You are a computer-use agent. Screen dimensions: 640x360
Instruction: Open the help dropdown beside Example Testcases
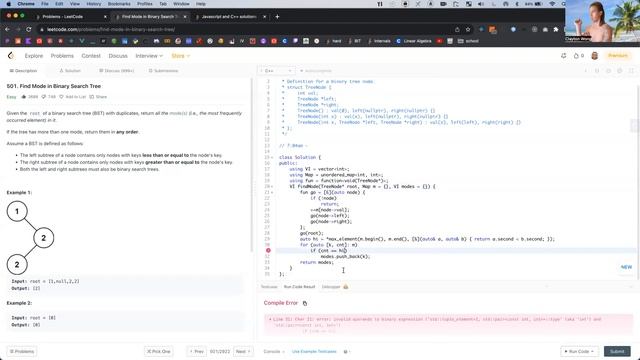tap(347, 351)
